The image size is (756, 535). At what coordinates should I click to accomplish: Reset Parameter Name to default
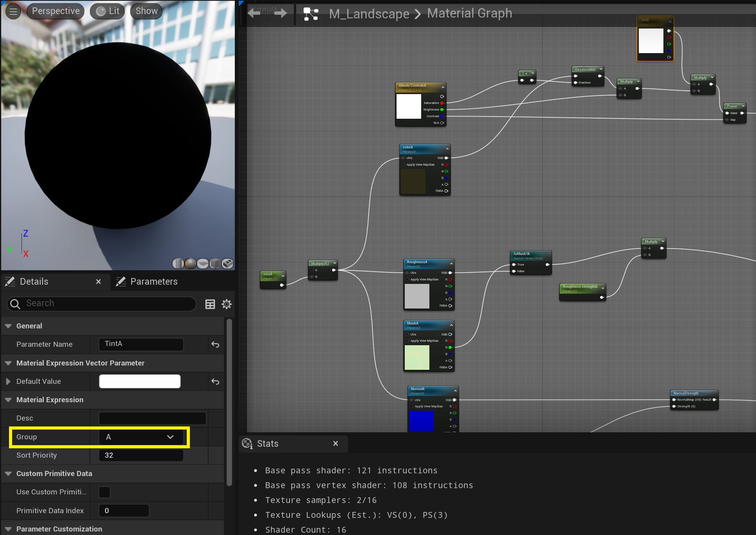click(x=215, y=344)
